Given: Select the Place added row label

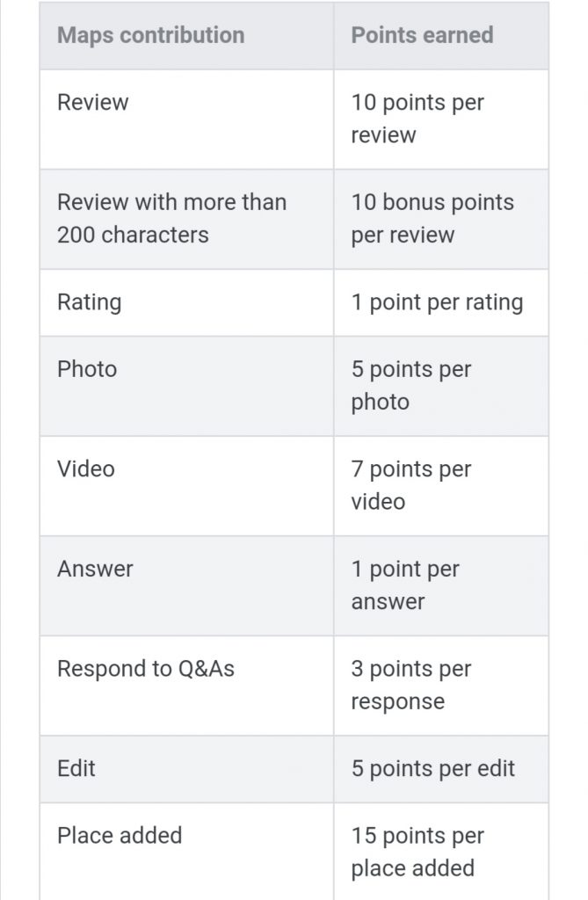Looking at the screenshot, I should pyautogui.click(x=120, y=835).
